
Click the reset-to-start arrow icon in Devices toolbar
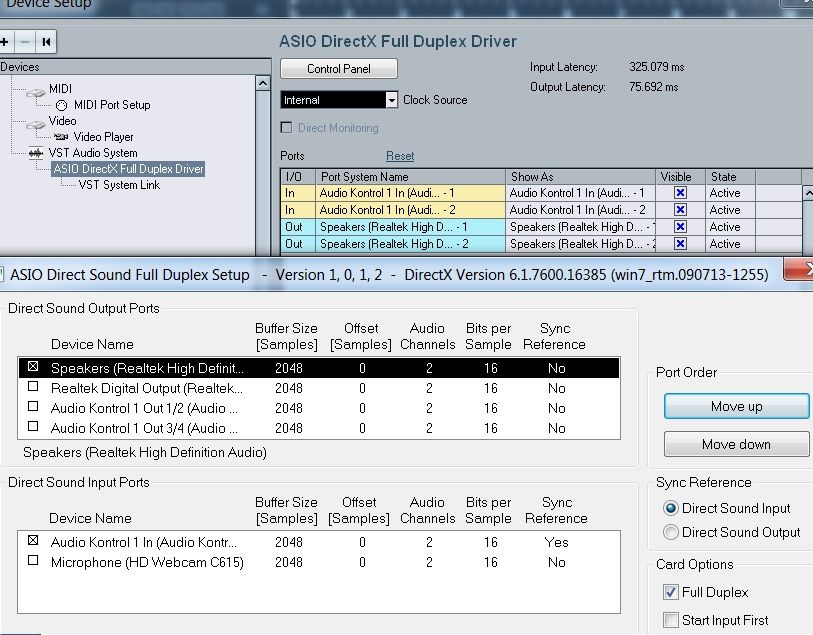46,42
